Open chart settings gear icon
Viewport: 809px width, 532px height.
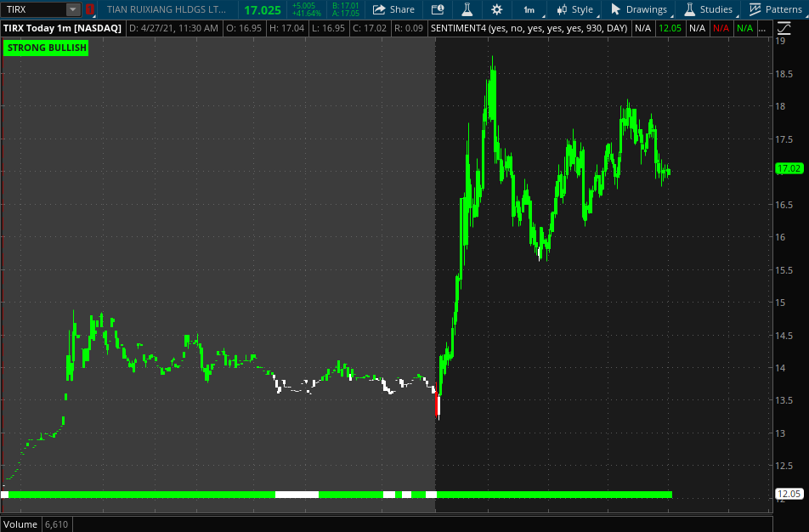[x=496, y=9]
